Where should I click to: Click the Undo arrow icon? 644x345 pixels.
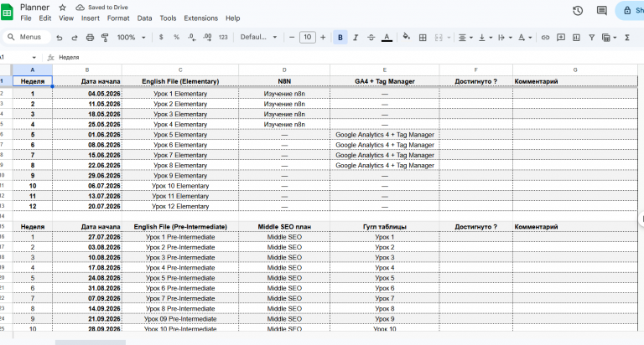pos(60,38)
